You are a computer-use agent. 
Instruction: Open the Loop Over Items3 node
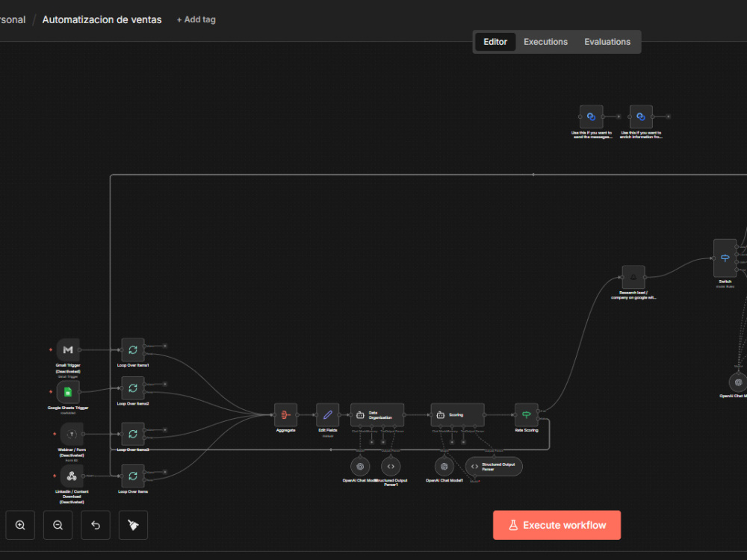click(x=133, y=434)
